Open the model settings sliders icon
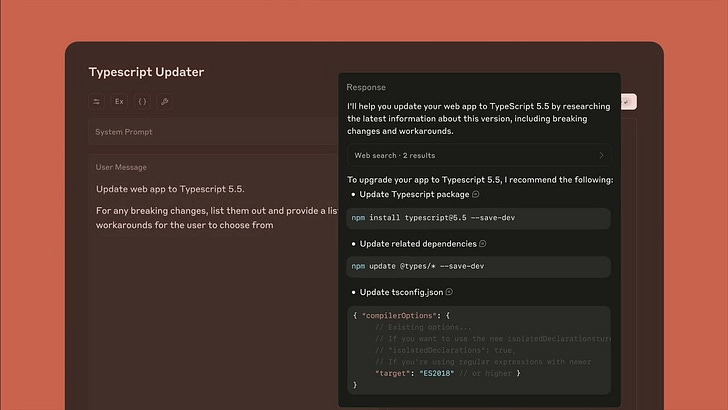Viewport: 728px width, 410px height. [97, 102]
